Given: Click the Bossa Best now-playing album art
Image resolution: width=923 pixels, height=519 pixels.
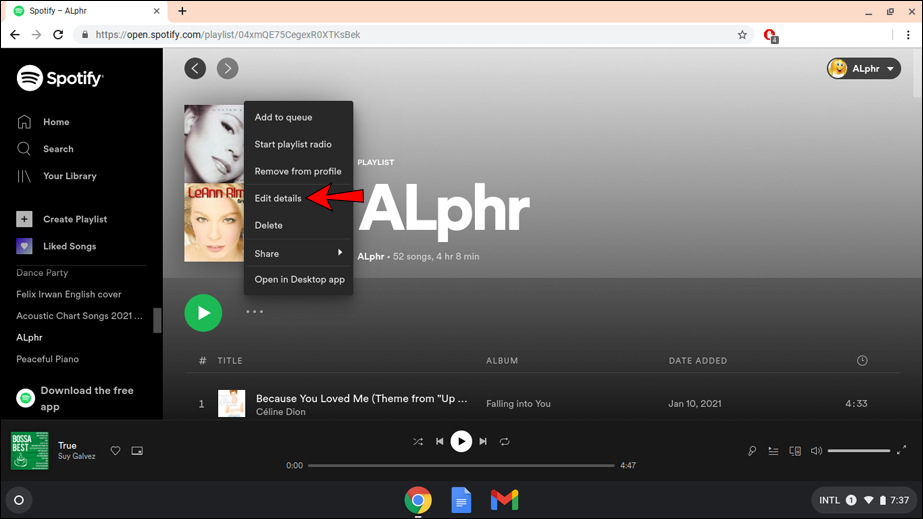Looking at the screenshot, I should pos(29,451).
